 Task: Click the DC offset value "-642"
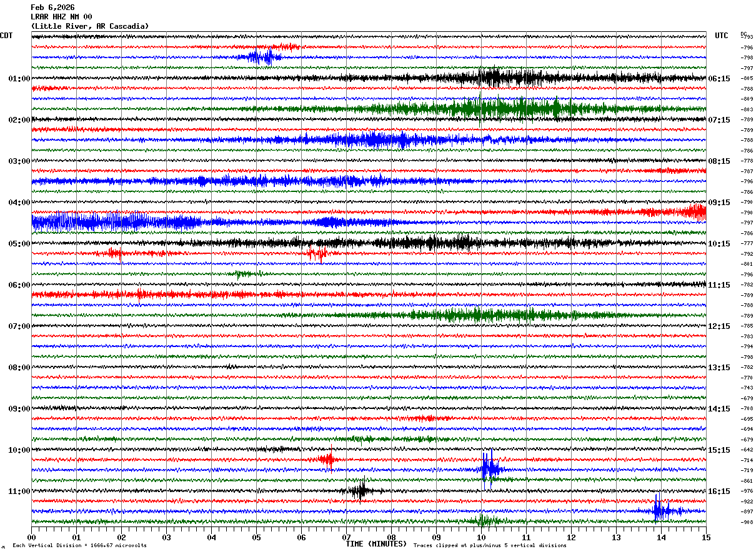point(747,450)
